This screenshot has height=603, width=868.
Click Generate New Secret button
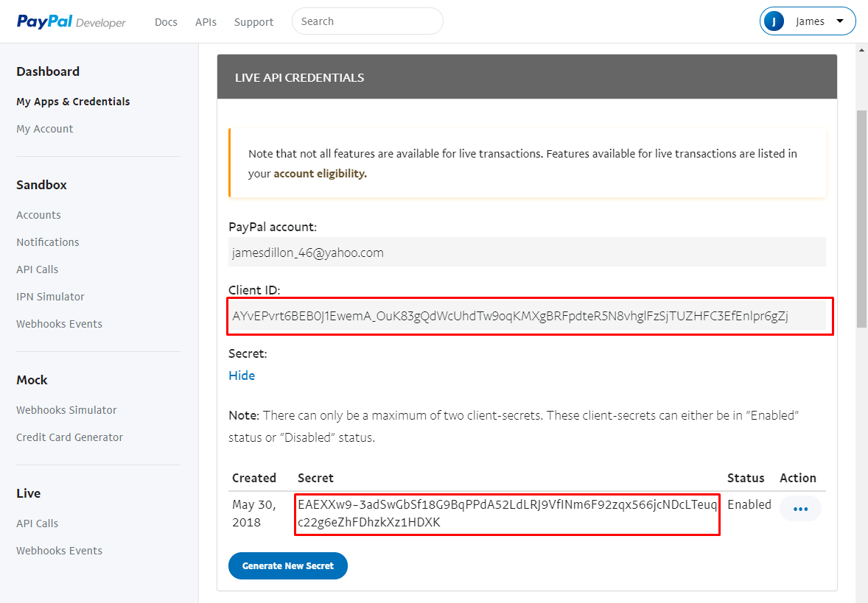(x=288, y=566)
